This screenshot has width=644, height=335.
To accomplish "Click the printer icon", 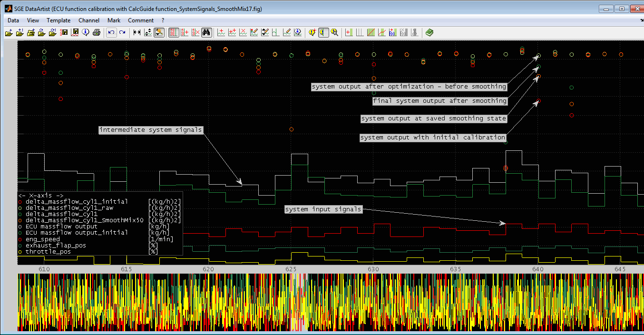I will pyautogui.click(x=97, y=32).
